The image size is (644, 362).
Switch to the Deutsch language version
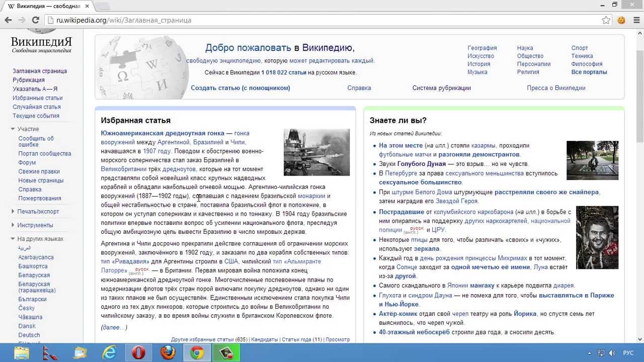coord(29,335)
